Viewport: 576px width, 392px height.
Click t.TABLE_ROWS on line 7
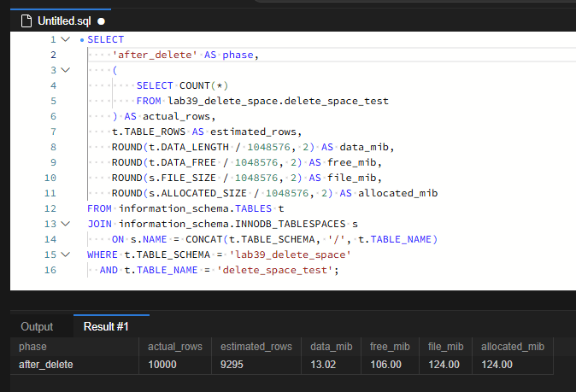[x=149, y=132]
